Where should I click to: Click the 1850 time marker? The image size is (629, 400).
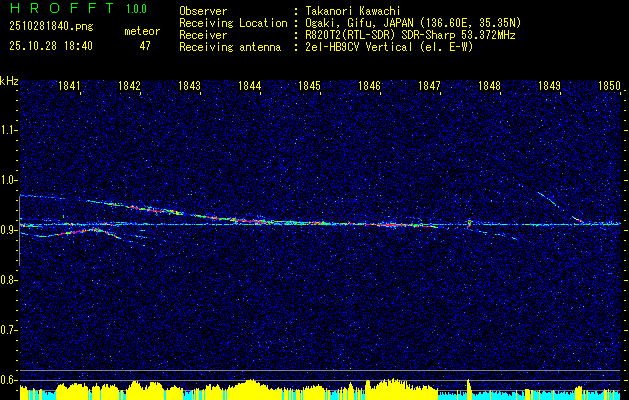tap(609, 87)
